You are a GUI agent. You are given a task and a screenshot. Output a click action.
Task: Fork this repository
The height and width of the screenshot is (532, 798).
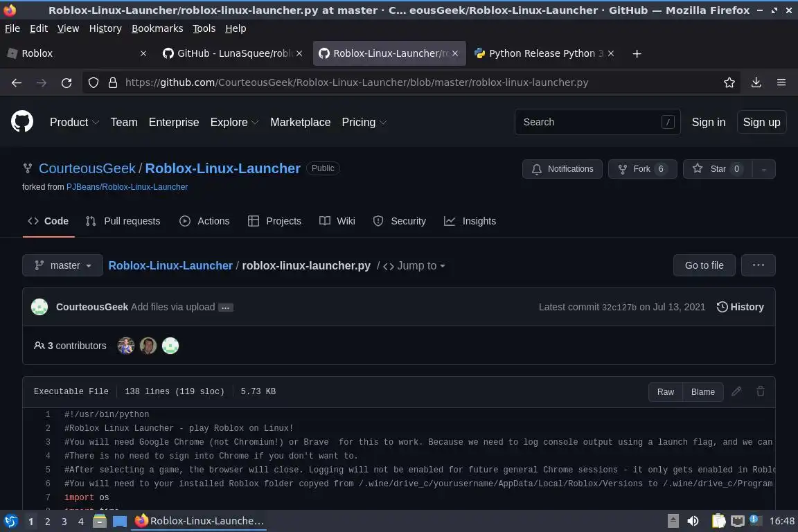pyautogui.click(x=642, y=169)
